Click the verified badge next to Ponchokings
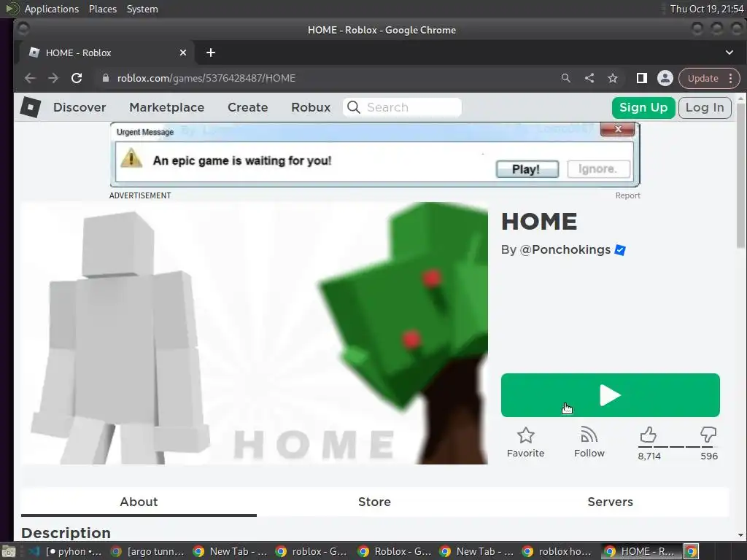This screenshot has height=560, width=747. pos(620,250)
